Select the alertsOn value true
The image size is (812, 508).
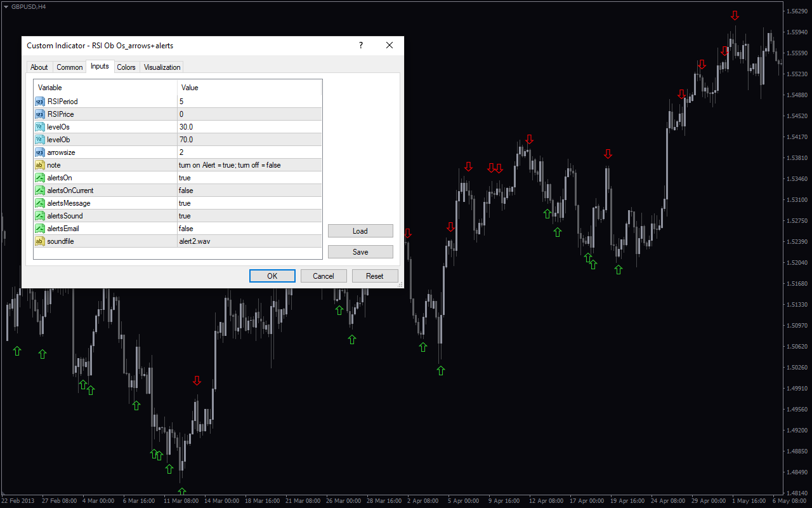249,178
